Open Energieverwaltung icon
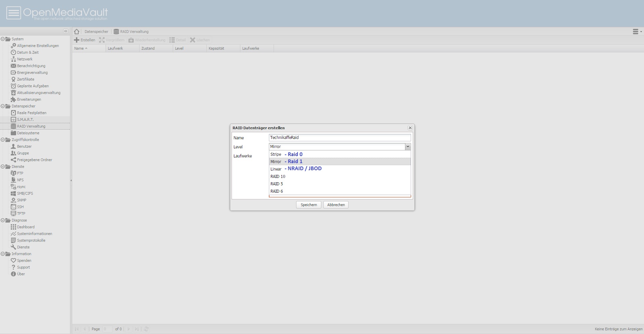Image resolution: width=644 pixels, height=334 pixels. tap(13, 73)
